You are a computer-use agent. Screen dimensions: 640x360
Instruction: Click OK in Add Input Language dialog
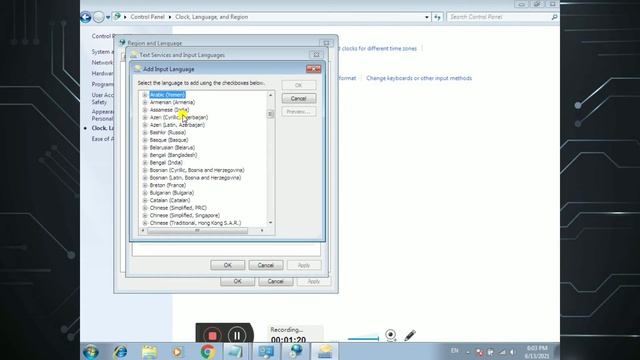point(299,85)
